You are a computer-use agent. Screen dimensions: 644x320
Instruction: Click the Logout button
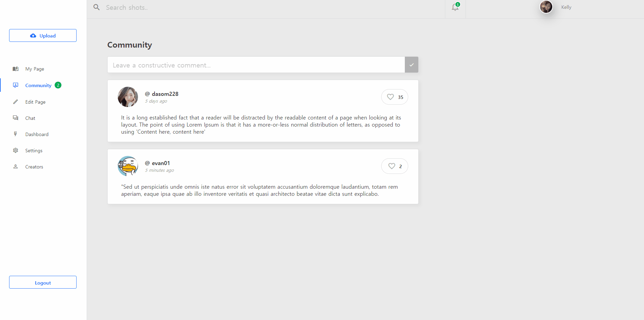43,282
